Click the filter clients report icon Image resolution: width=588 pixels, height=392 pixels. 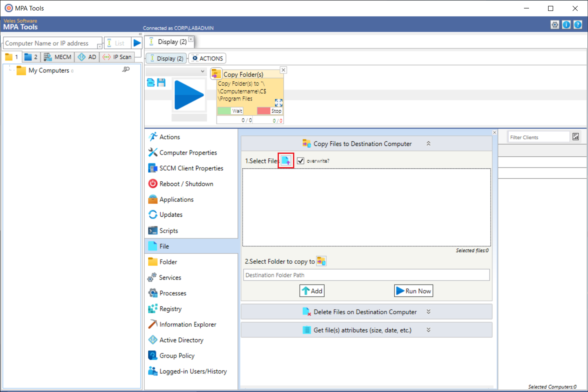575,137
